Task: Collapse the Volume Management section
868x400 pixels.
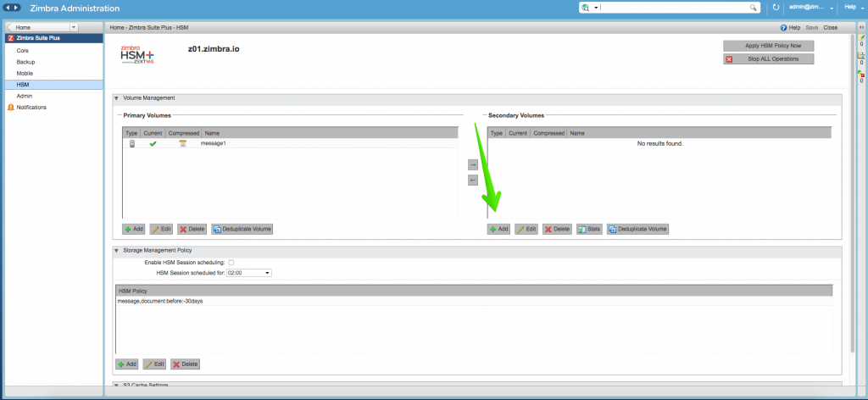Action: coord(116,98)
